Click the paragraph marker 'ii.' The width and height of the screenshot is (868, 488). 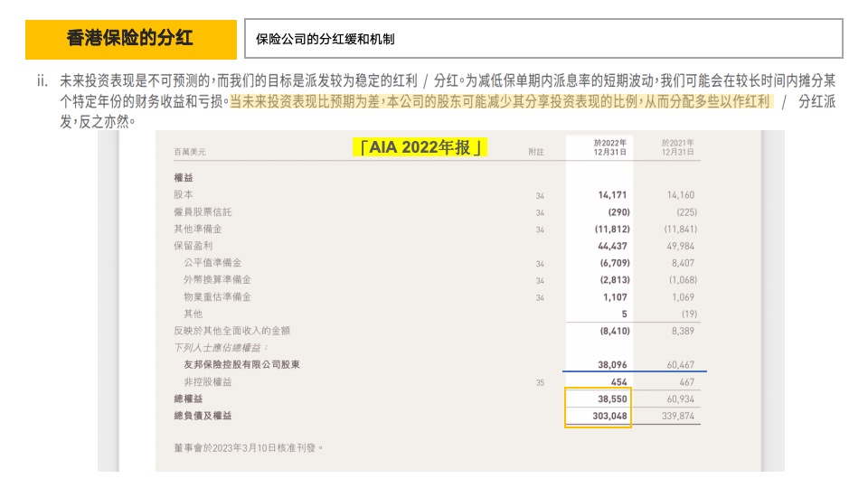click(42, 81)
